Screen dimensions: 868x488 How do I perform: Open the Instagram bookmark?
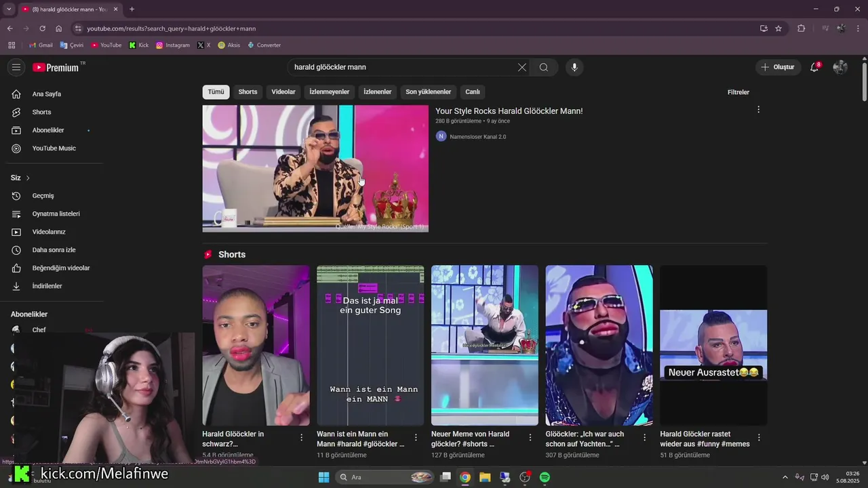point(173,45)
